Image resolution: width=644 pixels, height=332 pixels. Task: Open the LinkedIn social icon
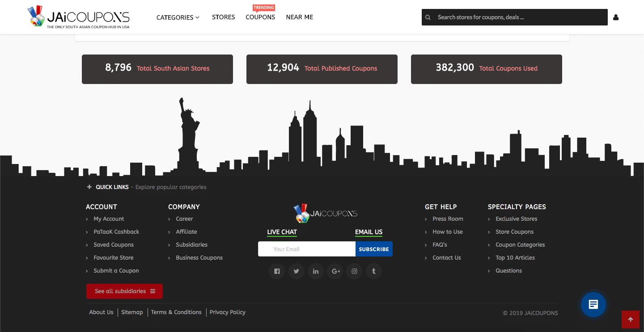pyautogui.click(x=316, y=271)
